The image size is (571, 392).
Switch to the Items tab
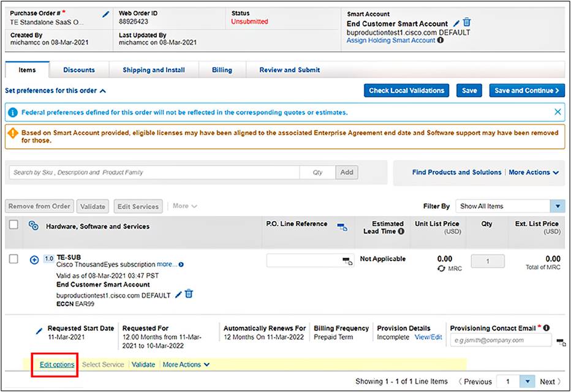click(x=28, y=70)
